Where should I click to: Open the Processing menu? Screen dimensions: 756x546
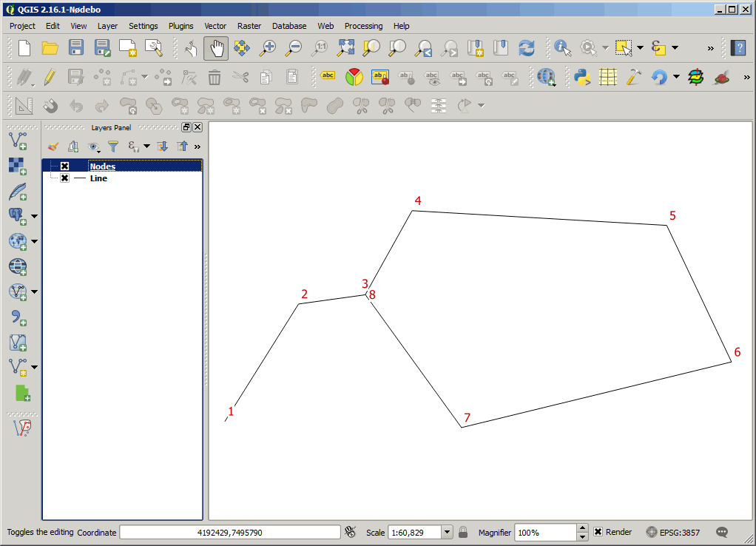[363, 26]
